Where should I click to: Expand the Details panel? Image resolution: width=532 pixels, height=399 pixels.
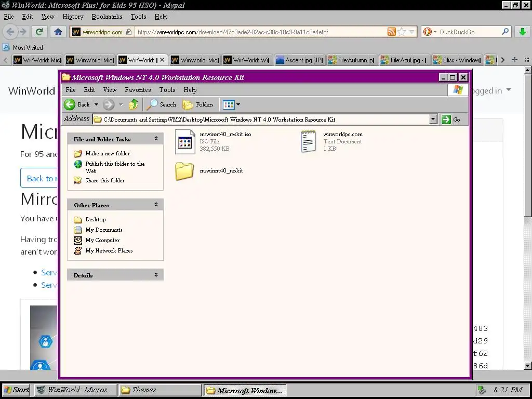pyautogui.click(x=156, y=275)
